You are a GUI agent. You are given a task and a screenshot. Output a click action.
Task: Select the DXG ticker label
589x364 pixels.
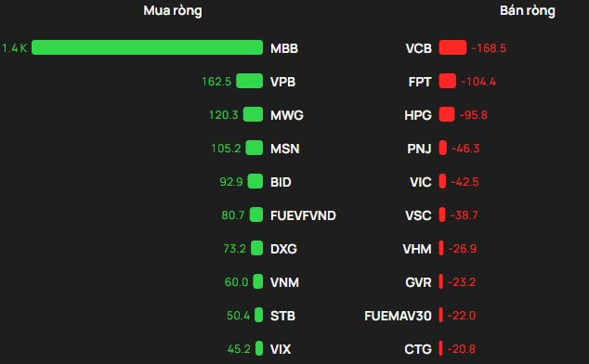pyautogui.click(x=283, y=249)
